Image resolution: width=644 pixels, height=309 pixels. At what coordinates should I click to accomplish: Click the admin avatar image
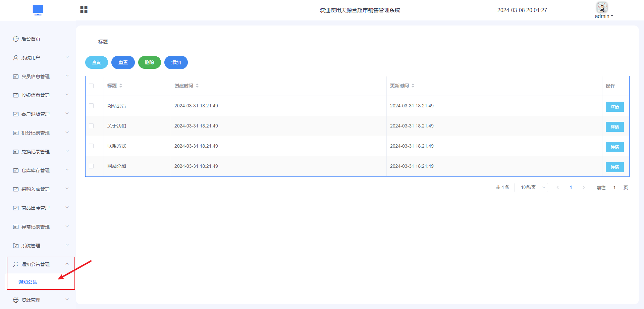click(x=602, y=7)
